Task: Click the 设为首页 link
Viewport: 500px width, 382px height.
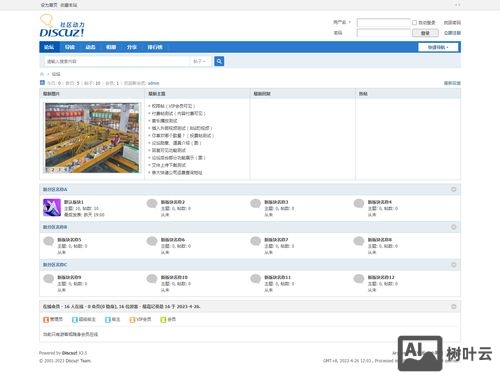Action: (x=49, y=5)
